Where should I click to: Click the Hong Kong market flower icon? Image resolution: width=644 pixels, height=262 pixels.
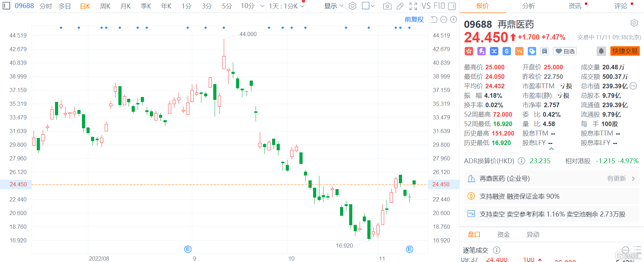[x=469, y=51]
